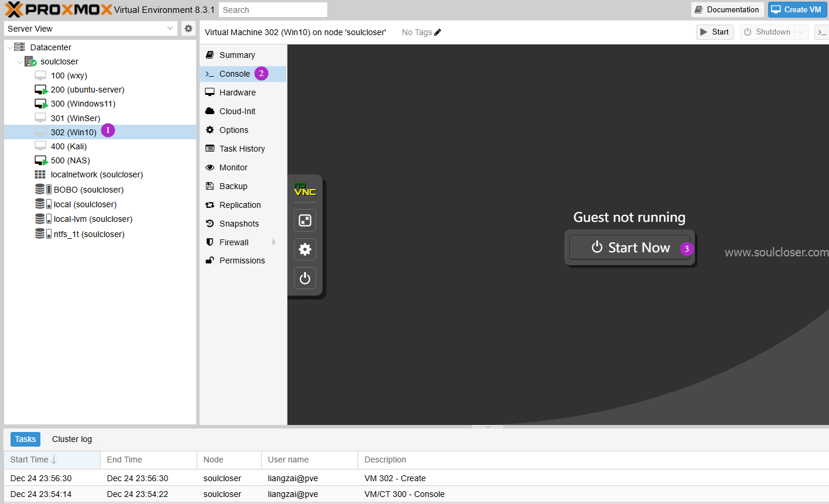Screen dimensions: 829x504
Task: Click the Hardware monitor icon
Action: [x=210, y=92]
